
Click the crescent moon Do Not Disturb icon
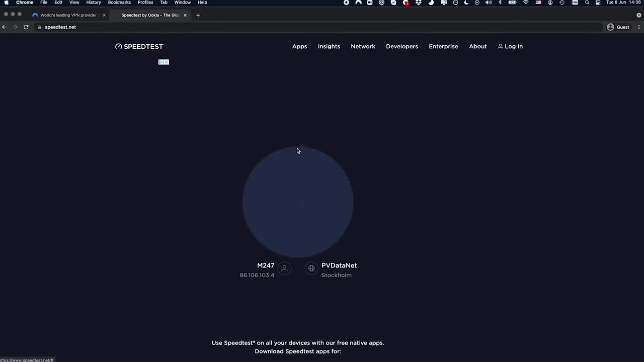[x=466, y=3]
